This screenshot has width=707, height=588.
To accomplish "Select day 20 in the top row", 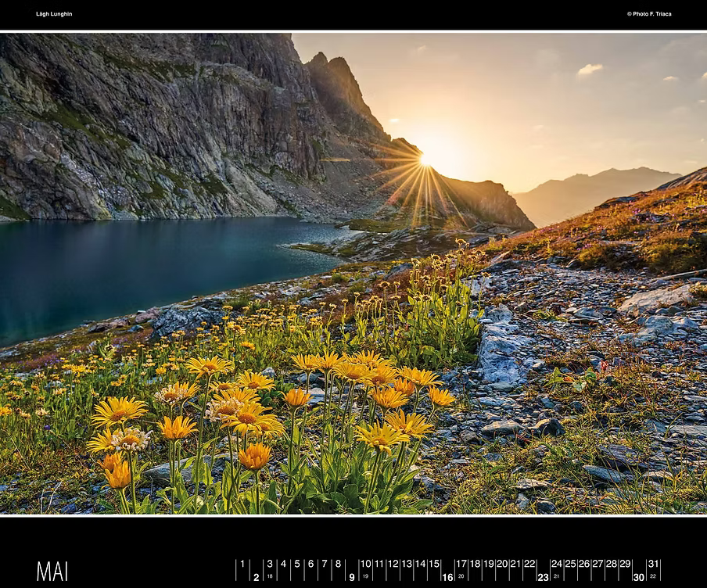I will [x=502, y=564].
